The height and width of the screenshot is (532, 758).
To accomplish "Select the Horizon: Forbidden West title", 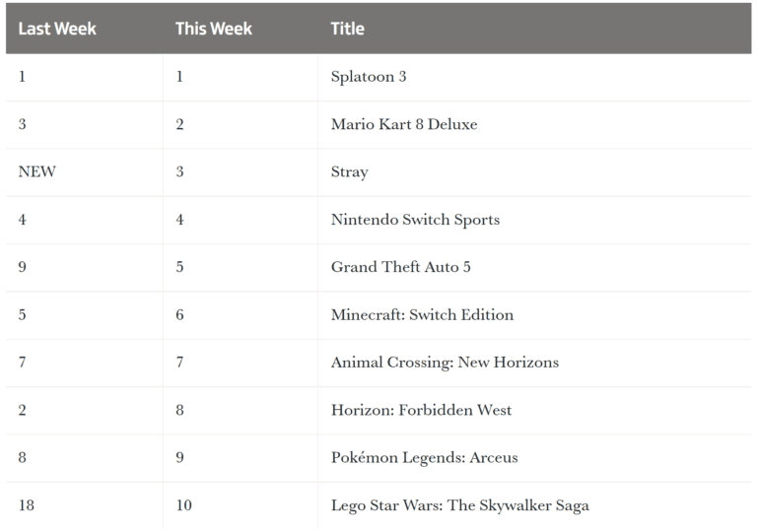I will (x=421, y=410).
